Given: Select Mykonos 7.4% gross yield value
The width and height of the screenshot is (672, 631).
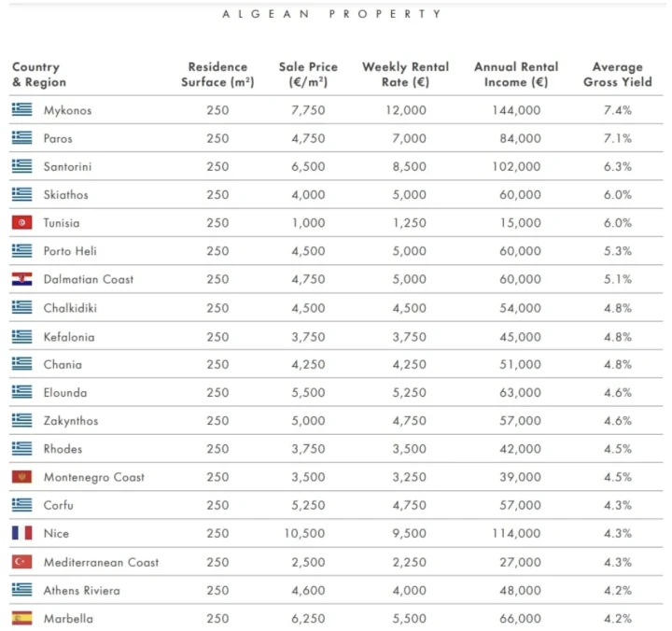Looking at the screenshot, I should (x=617, y=110).
